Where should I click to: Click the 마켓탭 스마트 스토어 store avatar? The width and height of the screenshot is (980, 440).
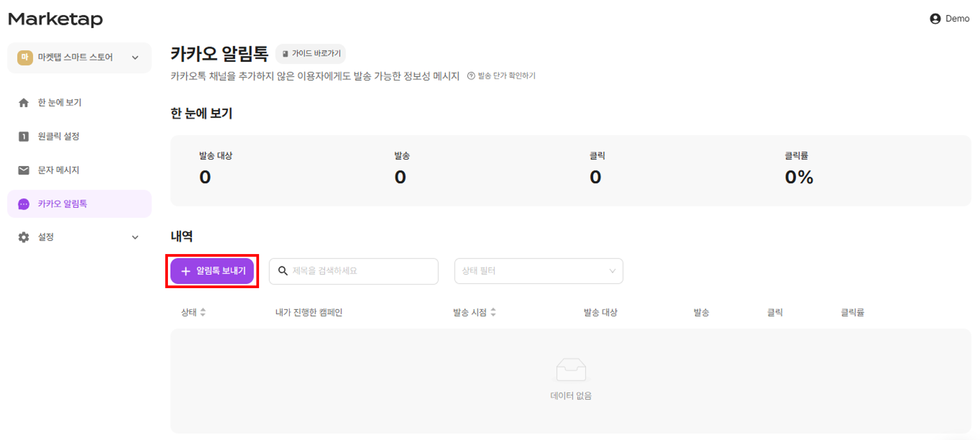[25, 57]
